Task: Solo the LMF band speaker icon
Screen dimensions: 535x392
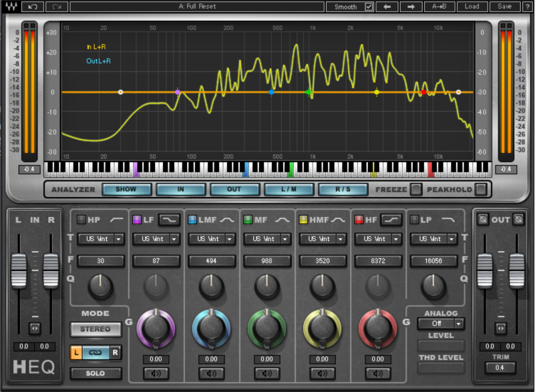Action: coord(211,373)
